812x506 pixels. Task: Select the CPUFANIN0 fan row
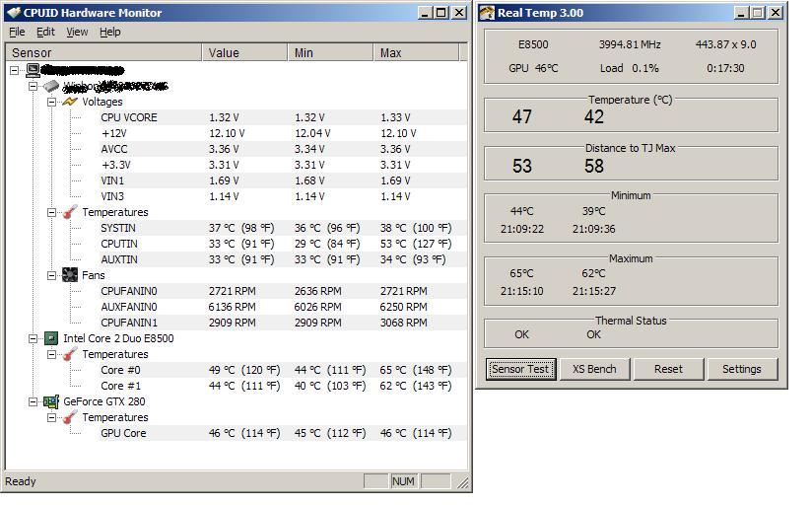click(x=283, y=291)
